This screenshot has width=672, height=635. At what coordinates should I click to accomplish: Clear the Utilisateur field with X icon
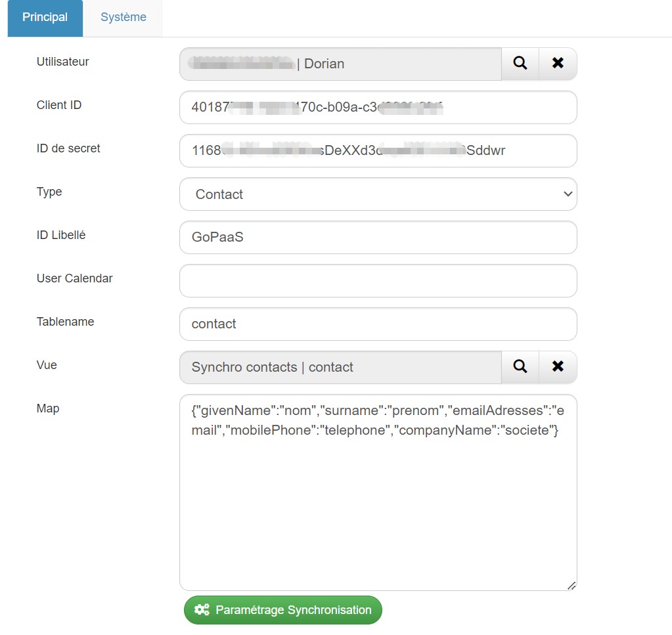[x=558, y=64]
